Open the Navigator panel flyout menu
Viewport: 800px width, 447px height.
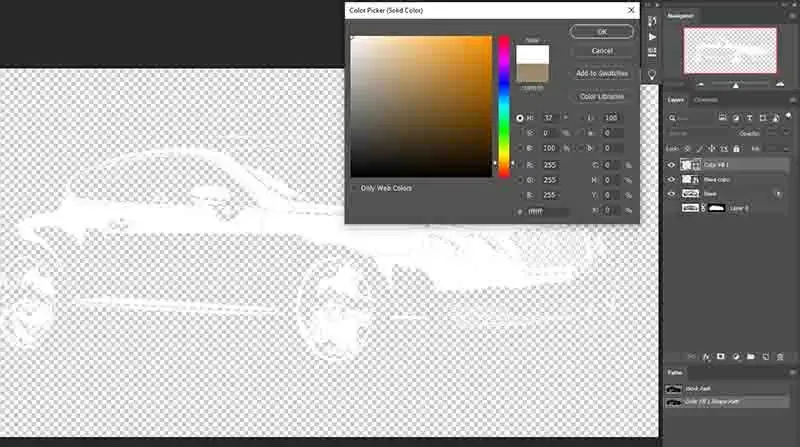[x=792, y=16]
